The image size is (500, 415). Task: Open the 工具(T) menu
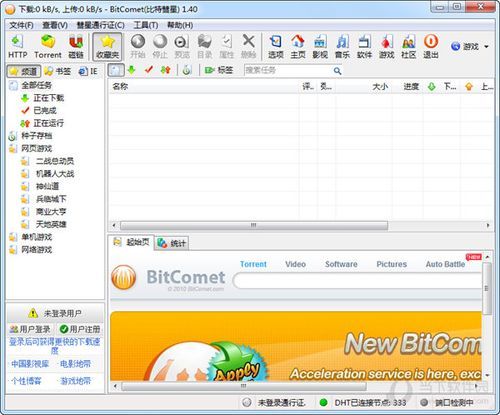(145, 25)
